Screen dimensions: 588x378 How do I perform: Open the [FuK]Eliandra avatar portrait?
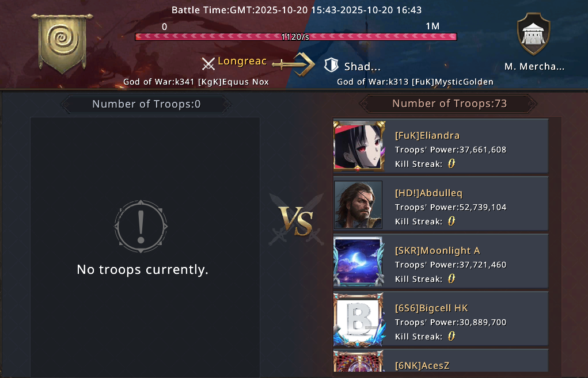pyautogui.click(x=359, y=146)
